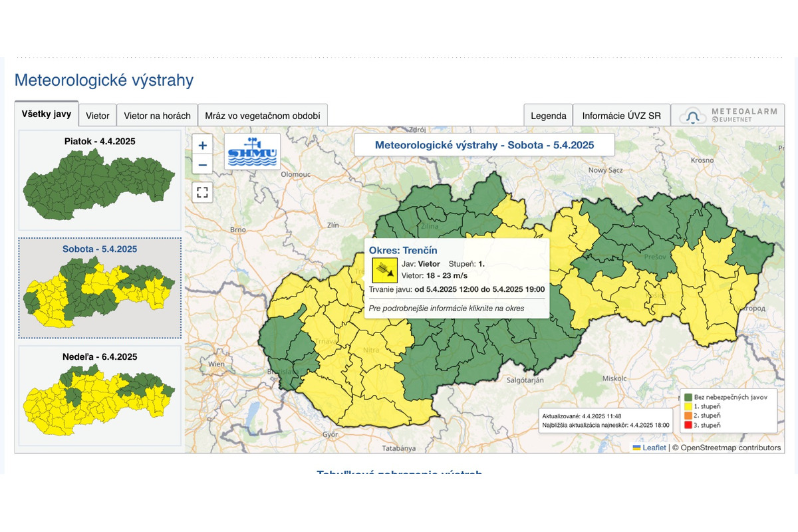Click the green Bez nebezpečných javov swatch
The image size is (798, 532).
coord(688,396)
